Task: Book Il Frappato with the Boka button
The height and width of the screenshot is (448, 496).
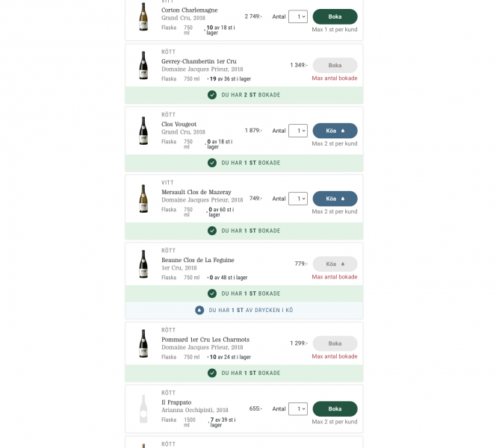Action: 335,408
